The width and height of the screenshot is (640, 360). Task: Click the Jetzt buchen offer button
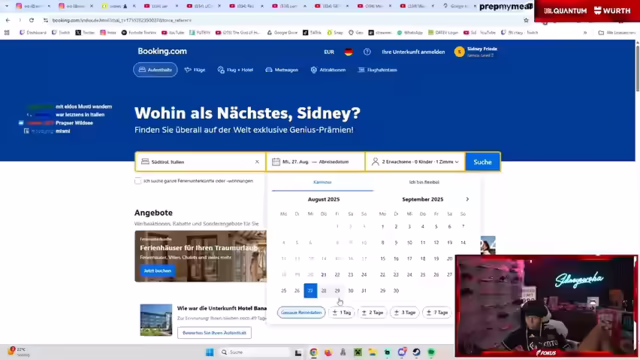pyautogui.click(x=158, y=271)
